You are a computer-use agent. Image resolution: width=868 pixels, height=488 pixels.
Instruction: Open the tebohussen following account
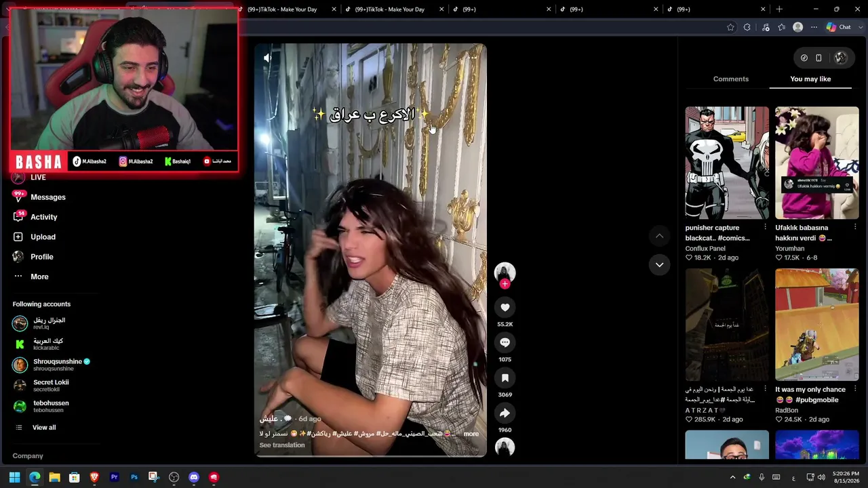click(41, 406)
